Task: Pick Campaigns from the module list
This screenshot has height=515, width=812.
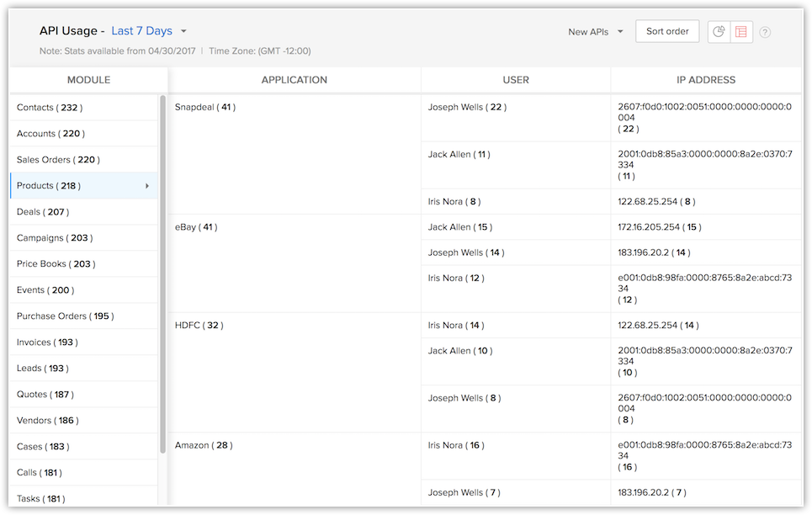Action: [55, 238]
